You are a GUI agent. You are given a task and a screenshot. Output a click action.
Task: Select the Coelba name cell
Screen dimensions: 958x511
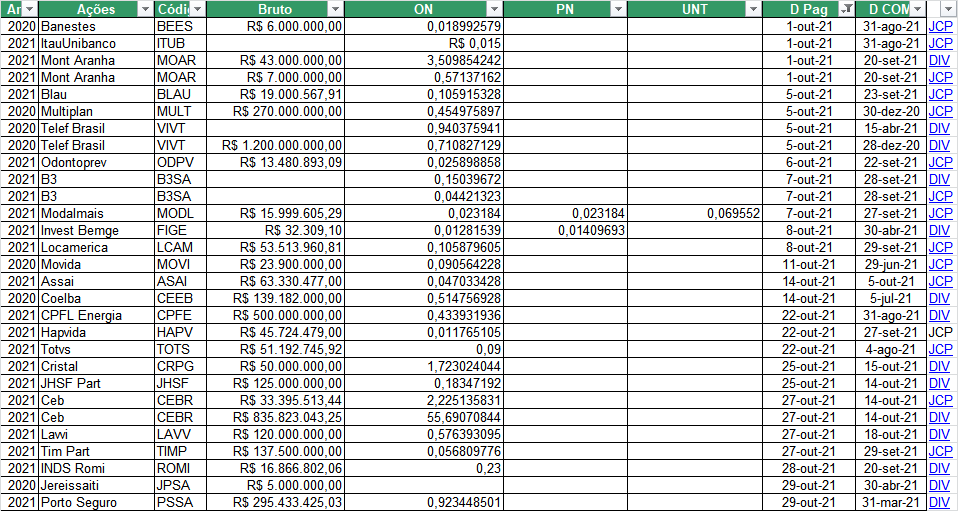point(97,298)
